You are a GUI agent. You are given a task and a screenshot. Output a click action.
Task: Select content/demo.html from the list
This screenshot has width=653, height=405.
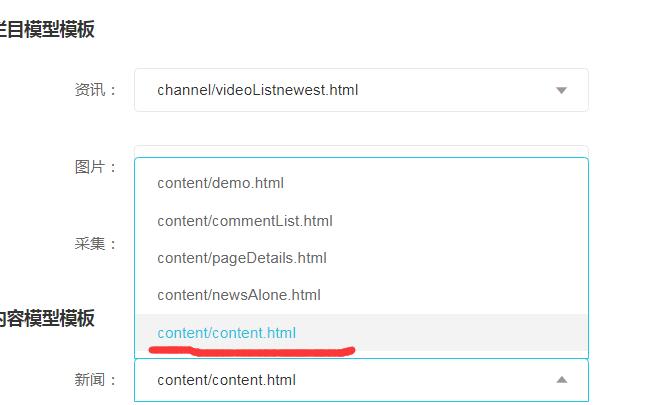(x=221, y=183)
